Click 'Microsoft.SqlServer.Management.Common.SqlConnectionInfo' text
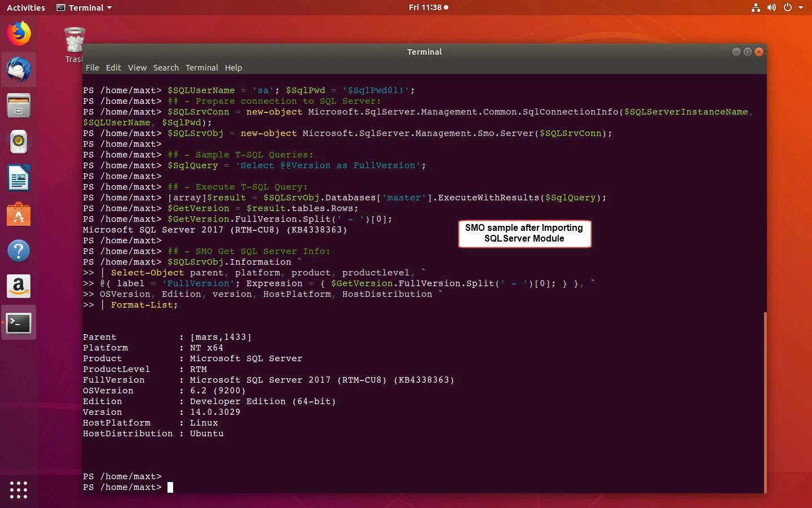The width and height of the screenshot is (812, 508). click(463, 112)
